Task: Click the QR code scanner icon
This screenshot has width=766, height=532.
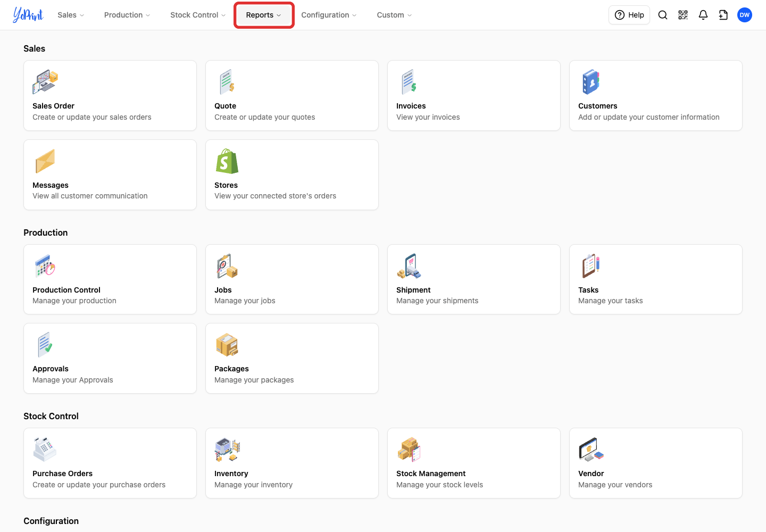Action: (x=683, y=15)
